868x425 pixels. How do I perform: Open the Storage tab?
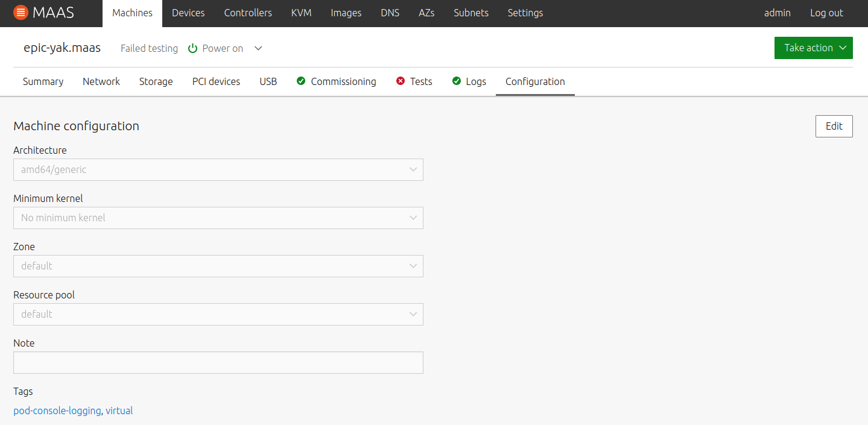pyautogui.click(x=156, y=81)
